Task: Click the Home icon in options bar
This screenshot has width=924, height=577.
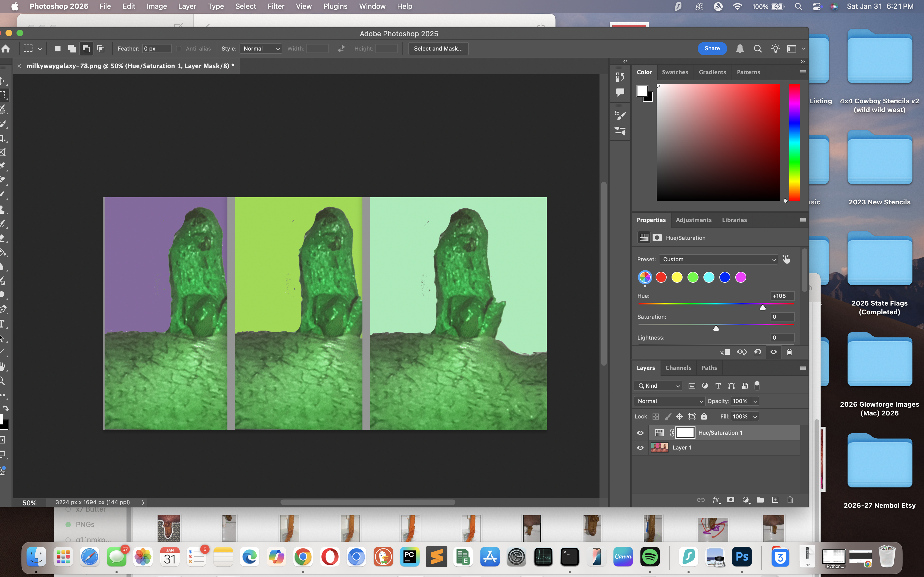Action: [6, 48]
